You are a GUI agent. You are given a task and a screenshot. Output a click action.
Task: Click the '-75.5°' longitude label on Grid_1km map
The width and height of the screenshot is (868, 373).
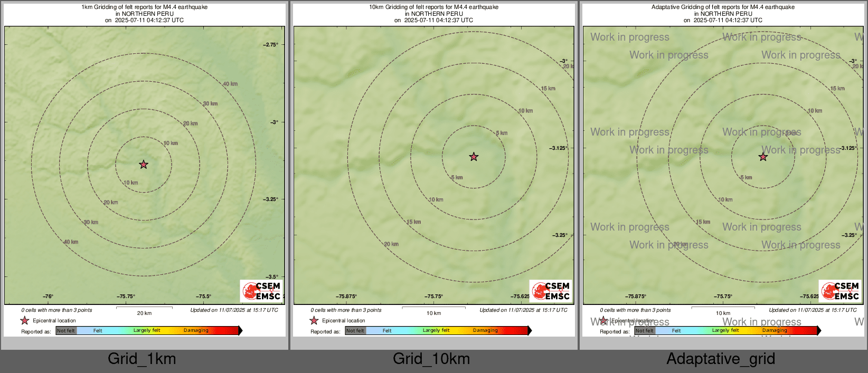[x=203, y=297]
